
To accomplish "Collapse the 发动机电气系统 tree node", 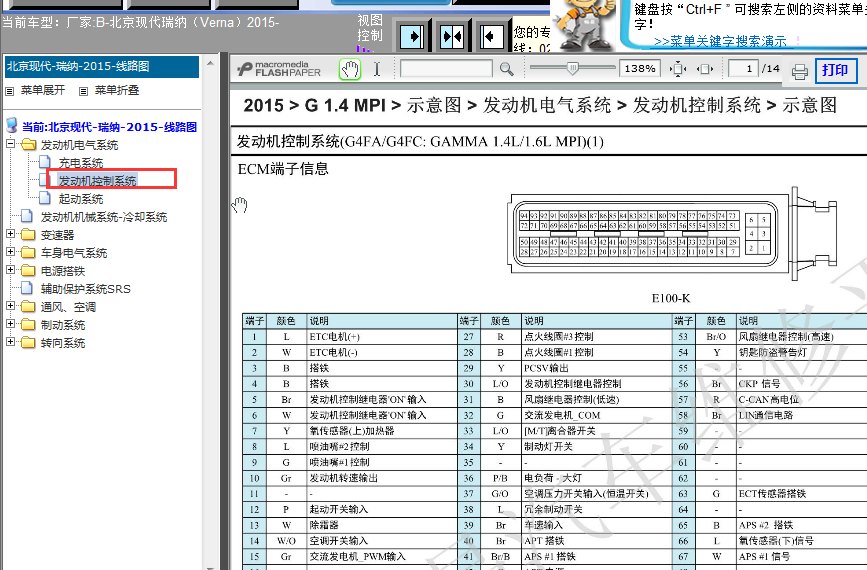I will tap(11, 144).
